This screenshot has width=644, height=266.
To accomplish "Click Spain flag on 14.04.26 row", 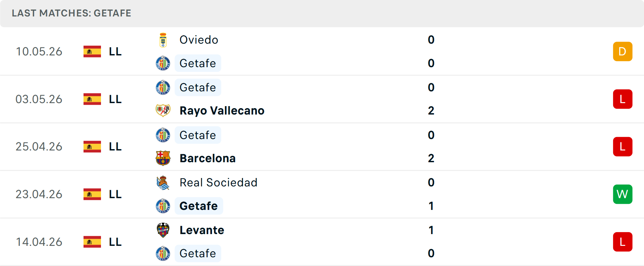I will (92, 242).
